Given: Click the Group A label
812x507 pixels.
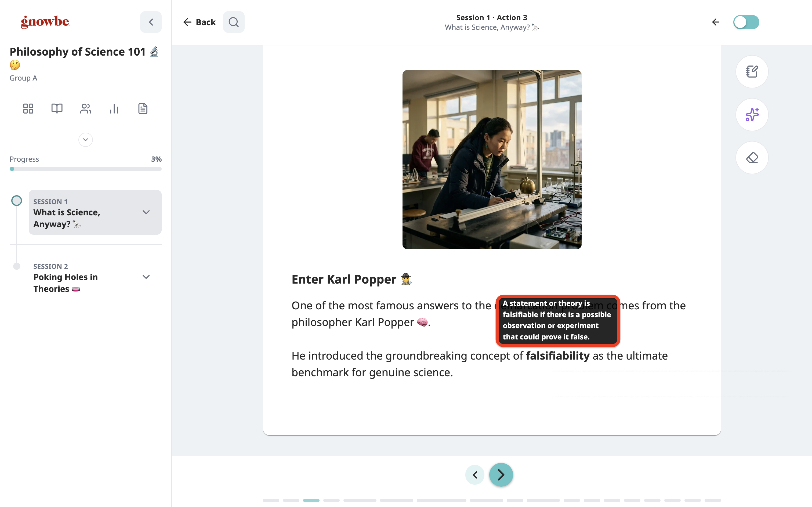Looking at the screenshot, I should coord(23,78).
